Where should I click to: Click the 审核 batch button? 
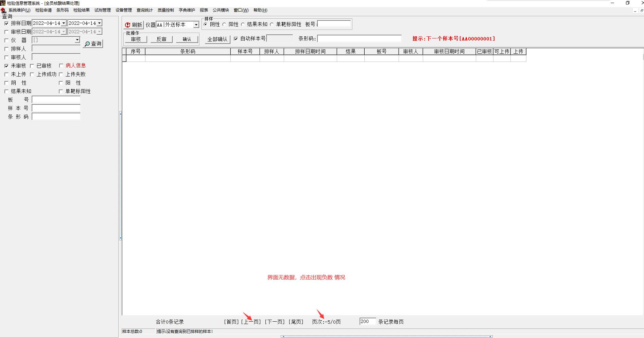(136, 39)
